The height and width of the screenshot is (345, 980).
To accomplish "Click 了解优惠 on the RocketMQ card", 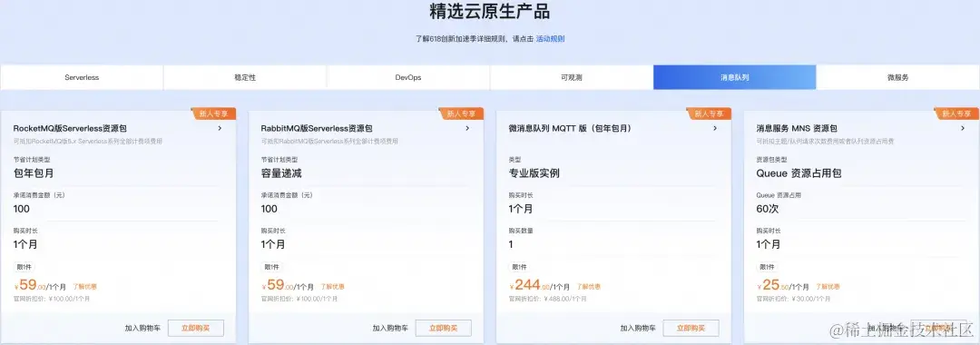I will tap(84, 287).
